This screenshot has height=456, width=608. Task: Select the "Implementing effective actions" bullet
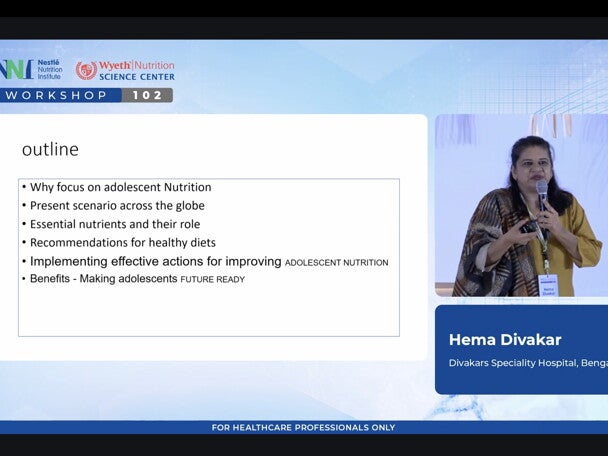point(155,261)
